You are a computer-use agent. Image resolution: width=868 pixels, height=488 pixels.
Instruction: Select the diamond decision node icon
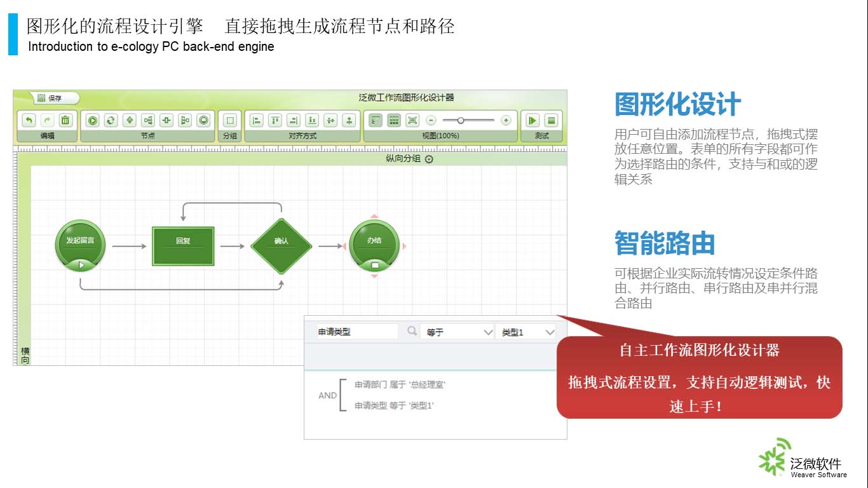point(130,120)
